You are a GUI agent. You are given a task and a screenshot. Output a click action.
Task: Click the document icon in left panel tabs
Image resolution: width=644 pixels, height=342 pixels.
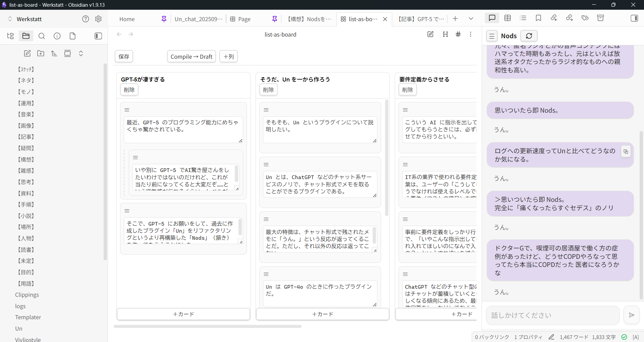(72, 36)
